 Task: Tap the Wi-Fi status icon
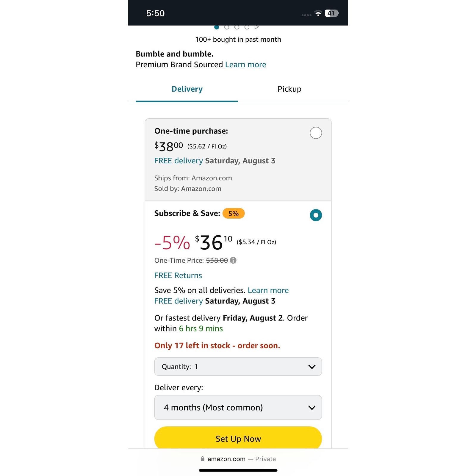(318, 13)
